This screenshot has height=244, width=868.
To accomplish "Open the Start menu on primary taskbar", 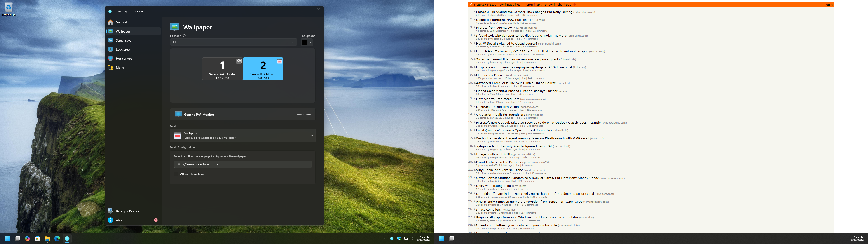I will [7, 239].
